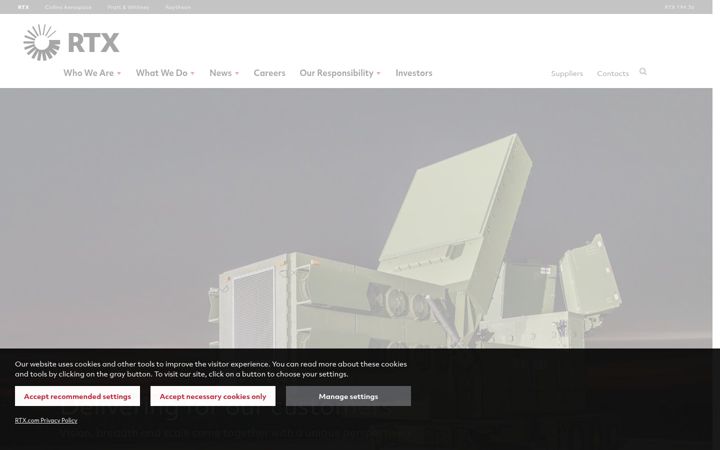Open the RTX.com Privacy Policy link
The width and height of the screenshot is (720, 450).
click(46, 420)
